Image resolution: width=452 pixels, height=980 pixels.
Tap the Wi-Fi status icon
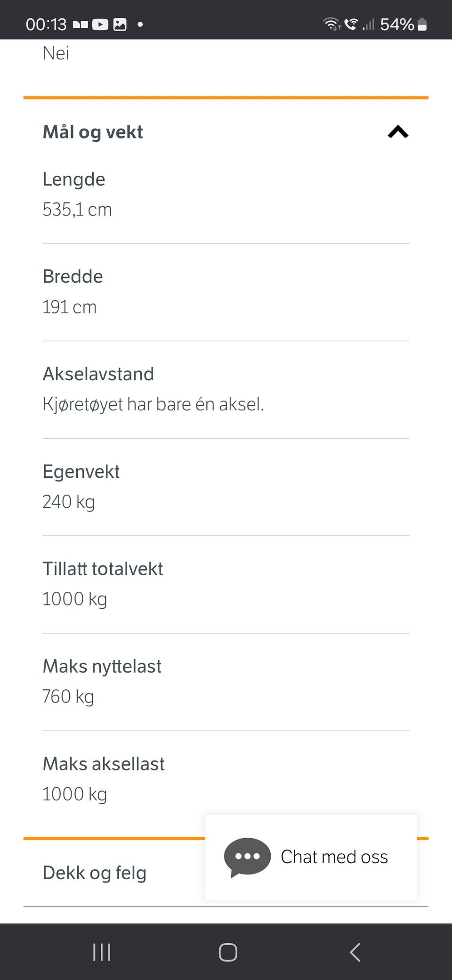[x=331, y=24]
